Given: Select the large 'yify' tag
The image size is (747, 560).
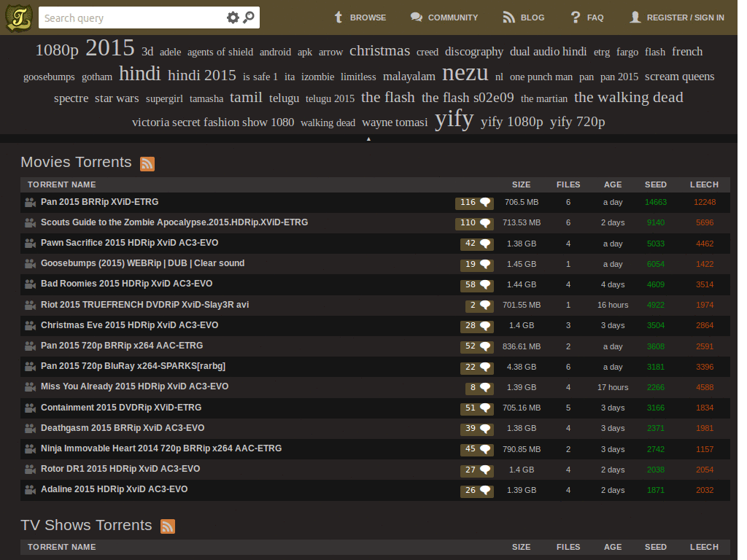Looking at the screenshot, I should tap(454, 119).
